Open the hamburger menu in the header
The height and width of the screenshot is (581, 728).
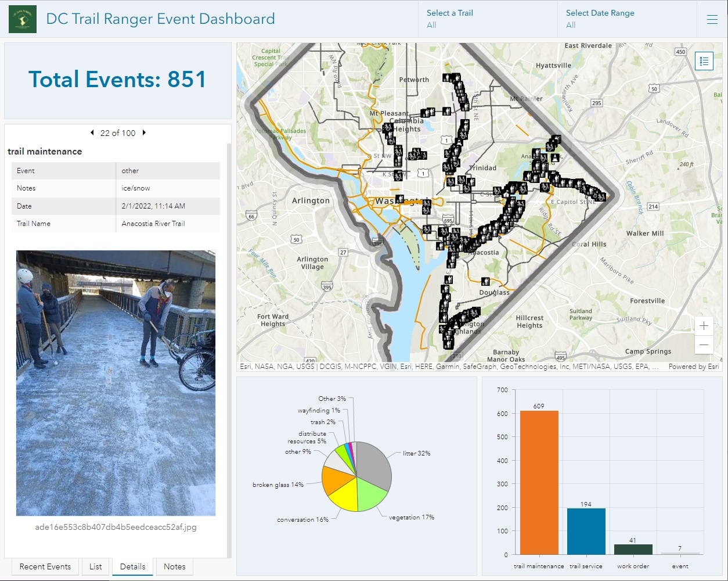click(713, 19)
